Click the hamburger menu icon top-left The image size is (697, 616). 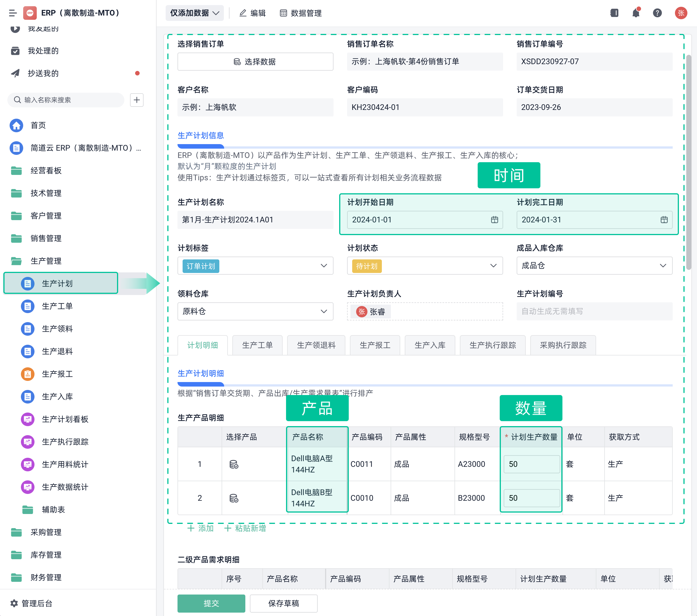pyautogui.click(x=13, y=13)
